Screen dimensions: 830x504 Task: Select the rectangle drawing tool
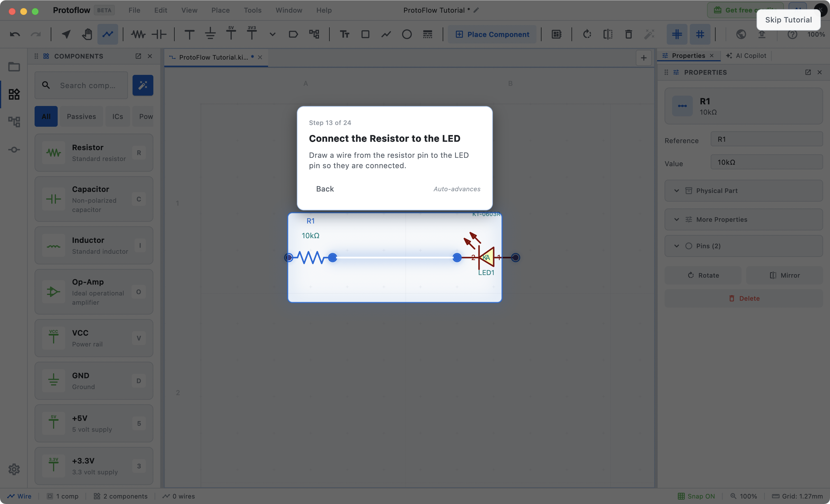[x=365, y=34]
